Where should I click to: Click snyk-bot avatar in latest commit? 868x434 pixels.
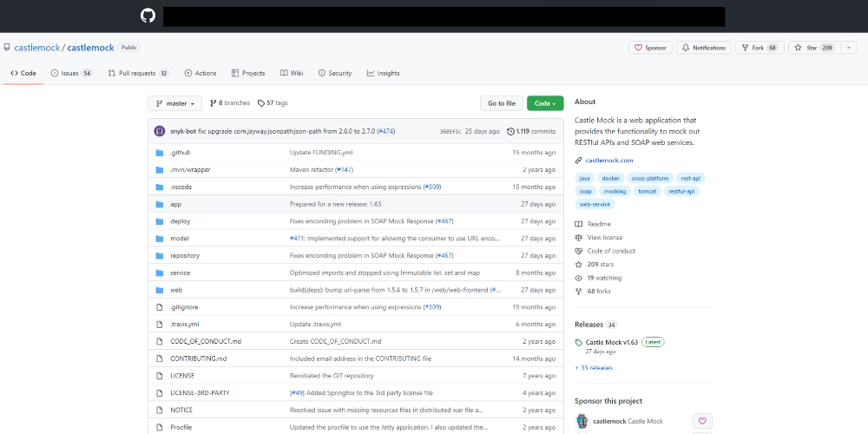point(160,131)
